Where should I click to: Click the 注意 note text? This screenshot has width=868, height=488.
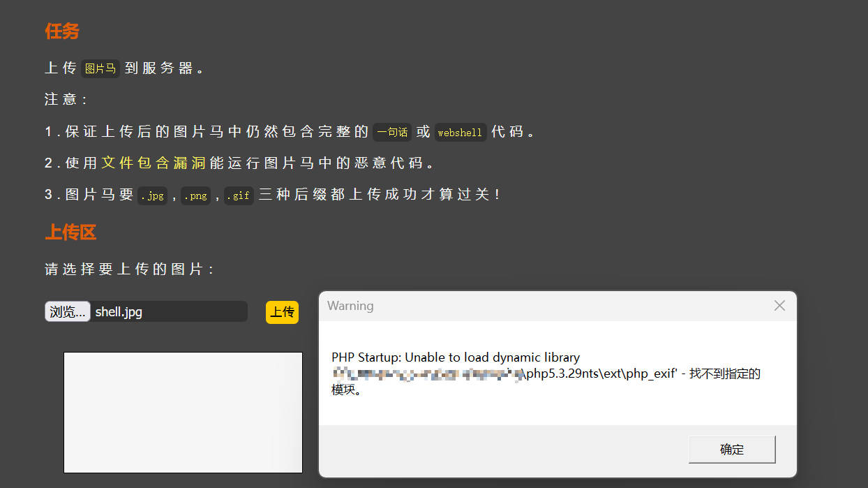pyautogui.click(x=66, y=99)
